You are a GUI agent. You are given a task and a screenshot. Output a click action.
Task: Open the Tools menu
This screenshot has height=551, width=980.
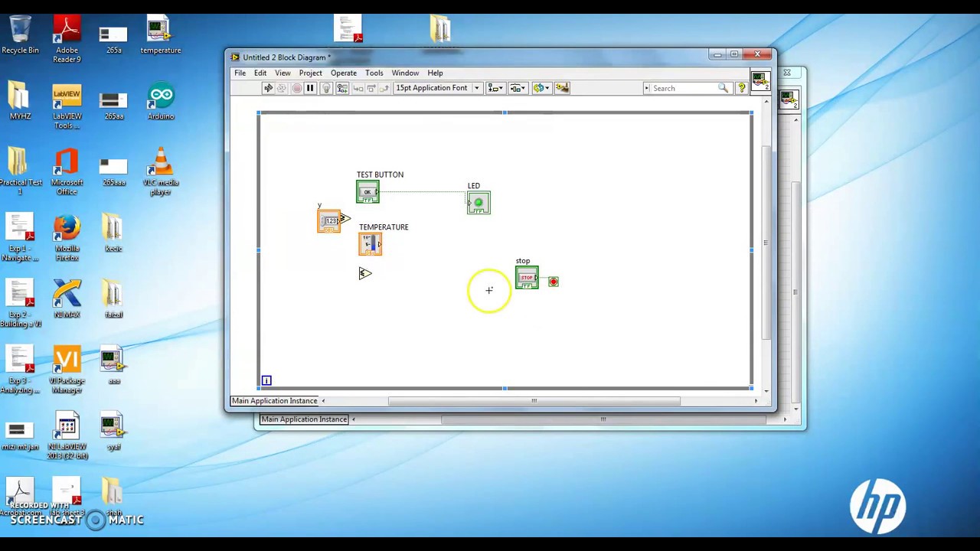pos(374,73)
